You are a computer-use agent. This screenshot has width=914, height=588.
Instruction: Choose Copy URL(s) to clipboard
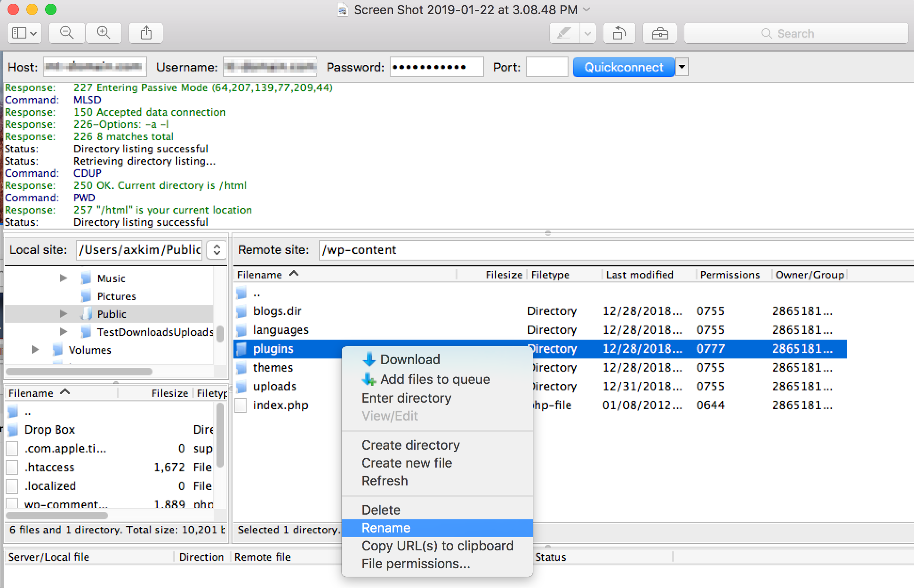[x=437, y=546]
